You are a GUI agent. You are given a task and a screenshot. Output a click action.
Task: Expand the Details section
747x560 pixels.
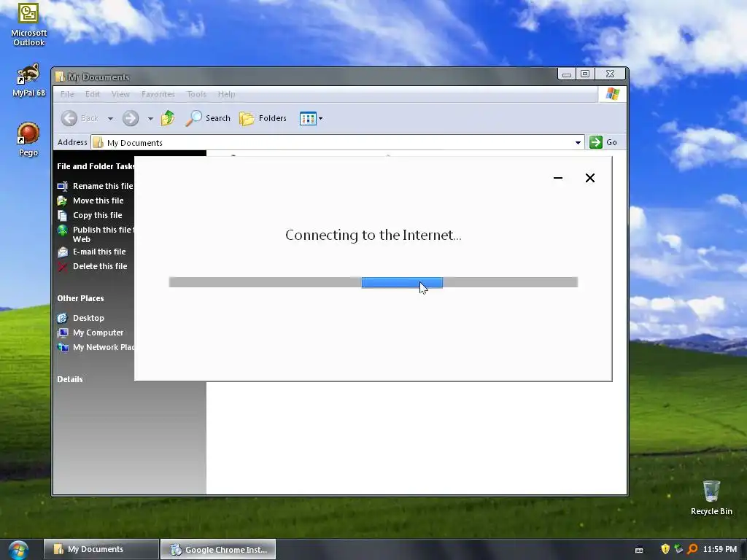[70, 379]
